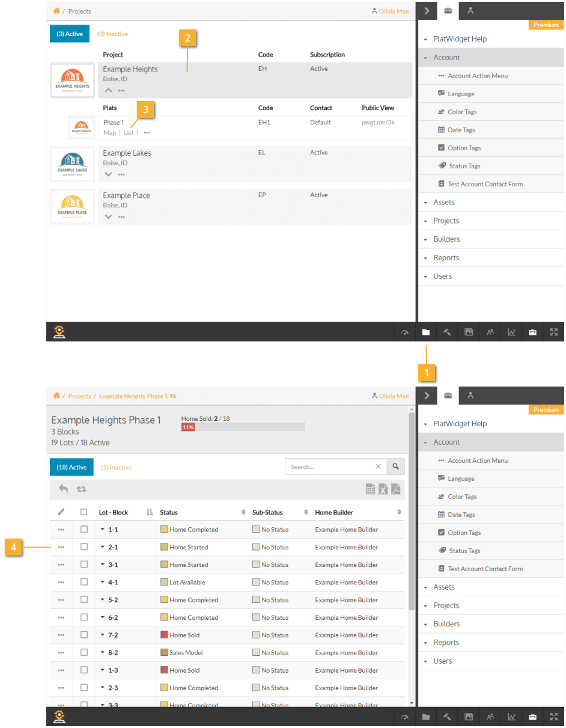Viewport: 566px width, 728px height.
Task: Click the spreadsheet table export icon
Action: click(371, 489)
